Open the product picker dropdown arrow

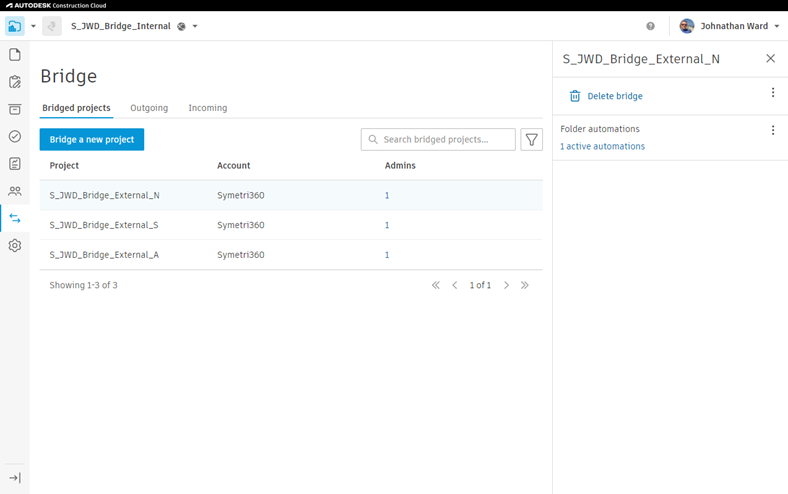coord(33,26)
